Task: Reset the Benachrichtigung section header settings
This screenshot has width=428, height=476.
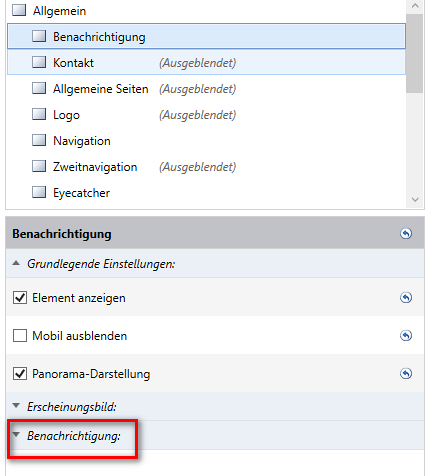Action: pyautogui.click(x=406, y=234)
